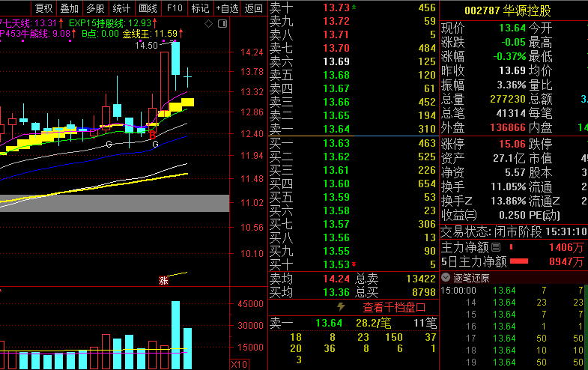Open the 多股 multi-stock view
Viewport: 588px width, 370px height.
(95, 8)
